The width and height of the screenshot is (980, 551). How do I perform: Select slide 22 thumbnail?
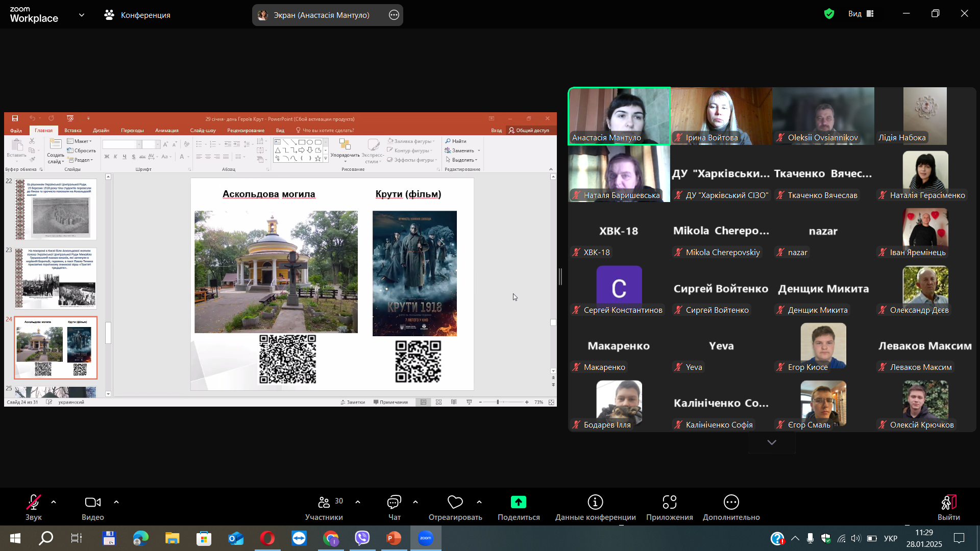pos(56,209)
